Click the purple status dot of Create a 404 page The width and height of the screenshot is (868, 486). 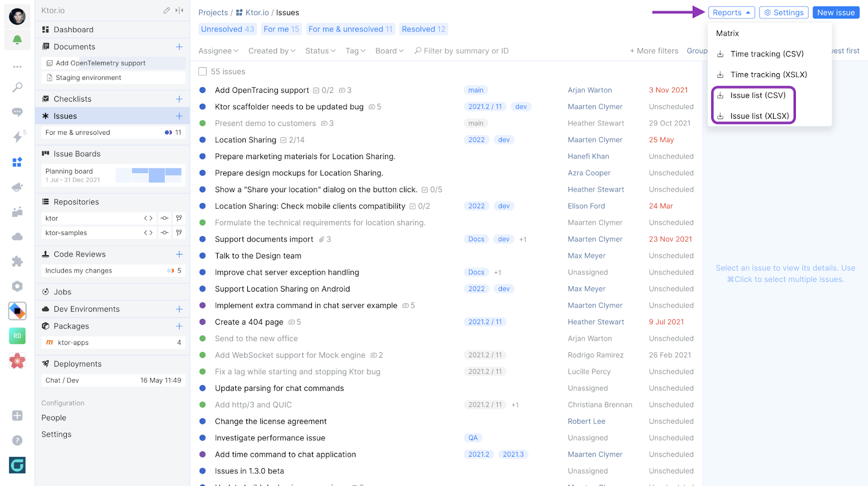202,322
